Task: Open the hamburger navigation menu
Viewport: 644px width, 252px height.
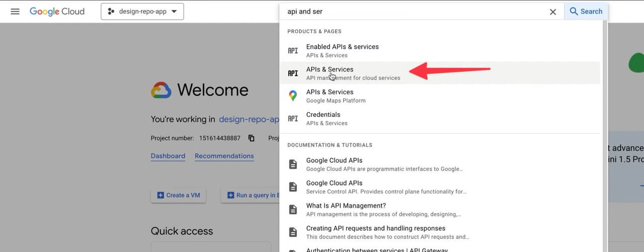Action: pyautogui.click(x=15, y=11)
